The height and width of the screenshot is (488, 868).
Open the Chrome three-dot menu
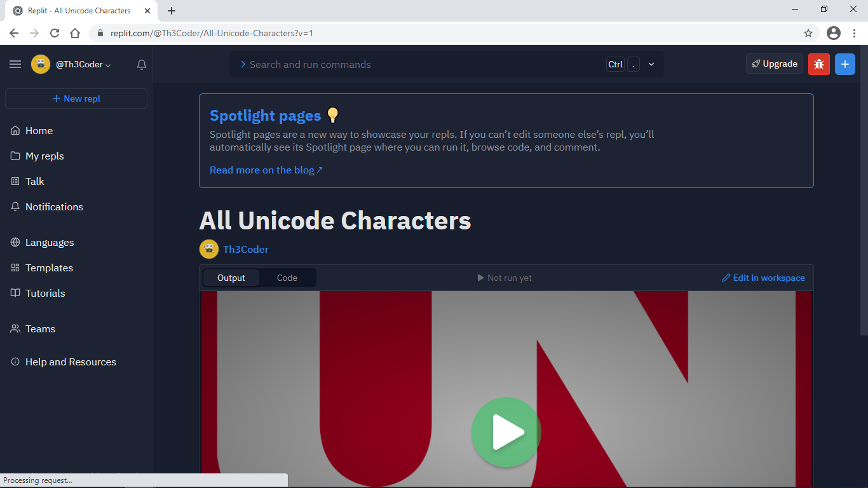click(x=855, y=33)
